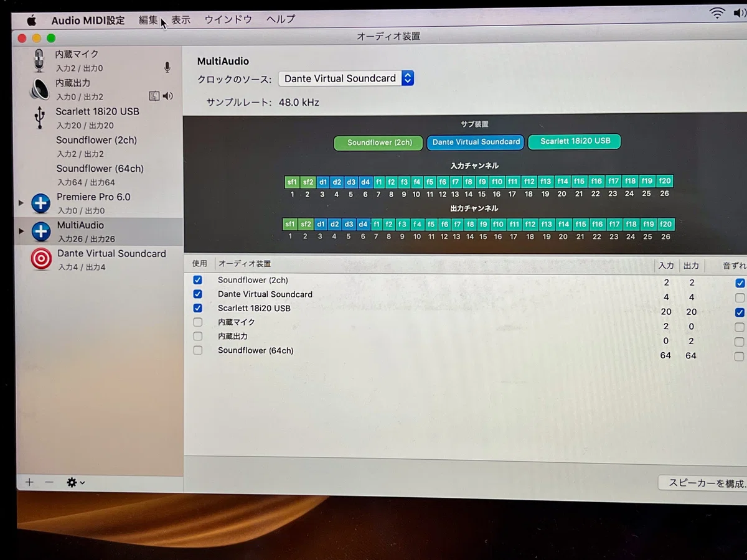Screen dimensions: 747x560
Task: Click the 48.0 kHz sample rate value
Action: (x=299, y=103)
